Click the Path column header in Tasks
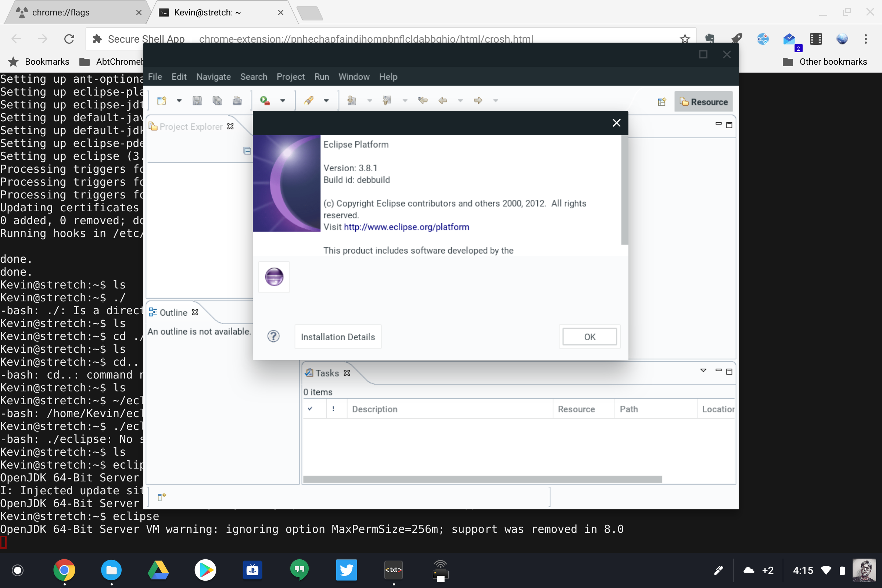 tap(656, 409)
